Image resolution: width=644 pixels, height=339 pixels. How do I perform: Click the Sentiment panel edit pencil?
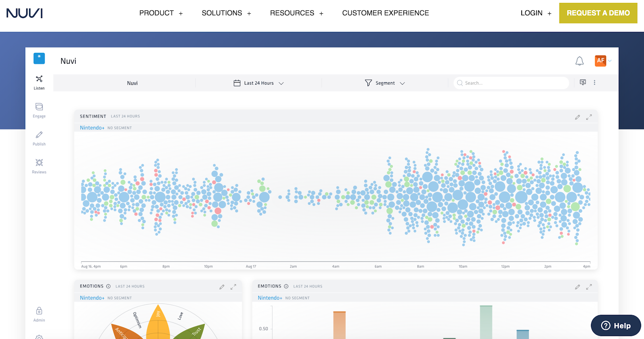click(x=578, y=117)
